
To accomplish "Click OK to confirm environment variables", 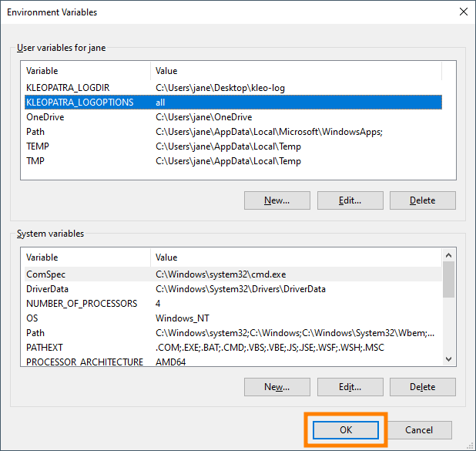I will [345, 430].
